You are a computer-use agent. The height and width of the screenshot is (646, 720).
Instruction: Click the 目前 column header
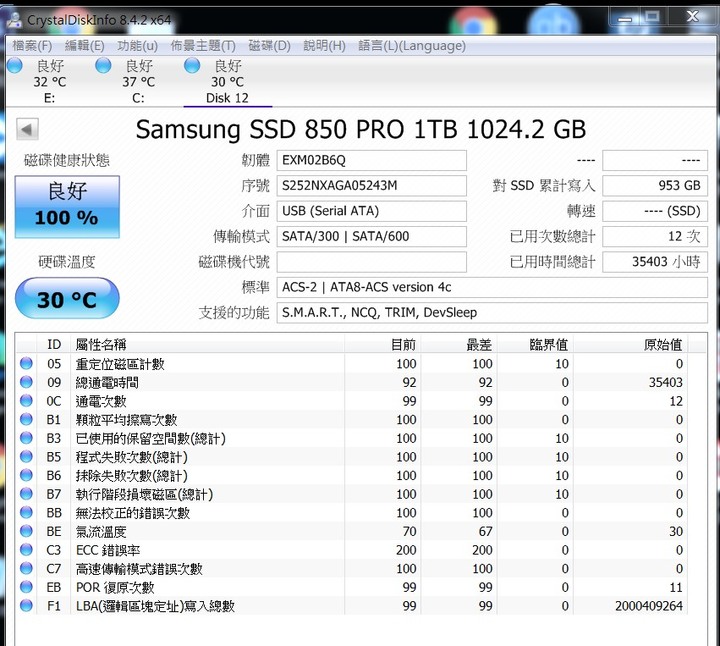click(x=382, y=344)
